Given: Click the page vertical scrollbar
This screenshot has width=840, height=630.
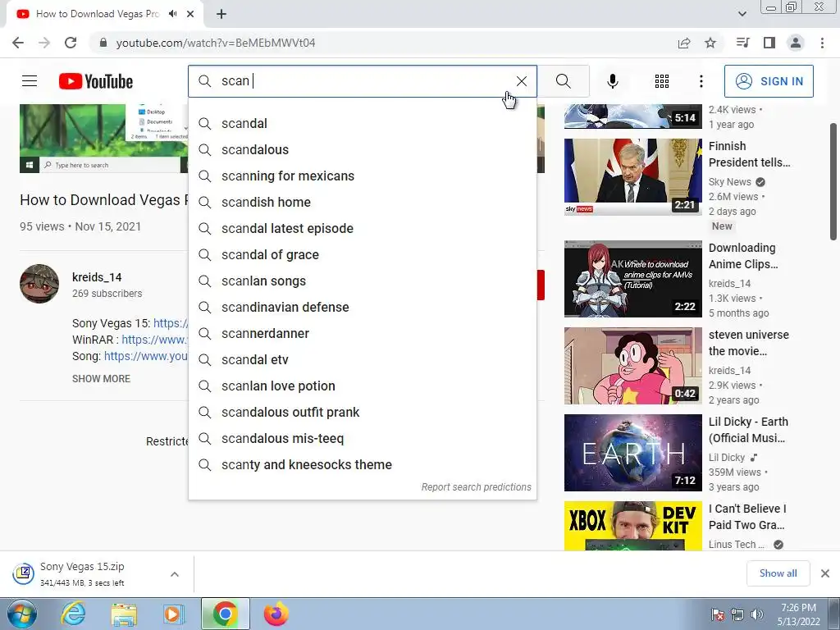Looking at the screenshot, I should (x=833, y=182).
